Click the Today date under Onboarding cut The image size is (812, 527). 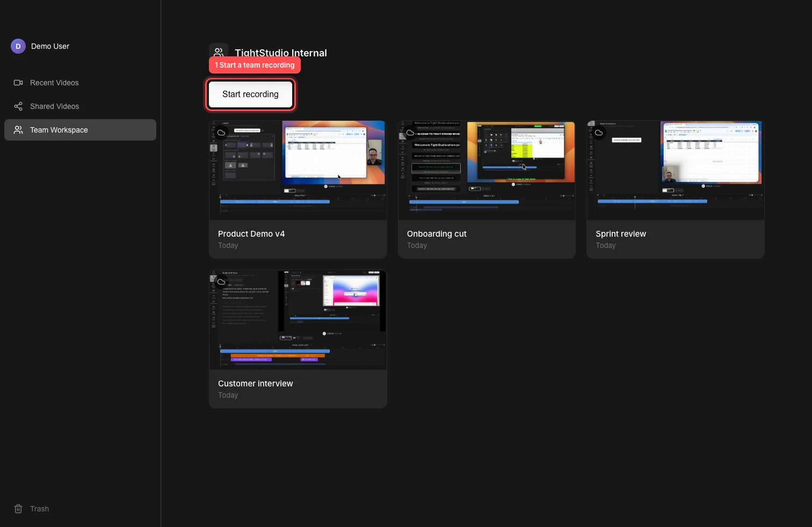pyautogui.click(x=417, y=246)
